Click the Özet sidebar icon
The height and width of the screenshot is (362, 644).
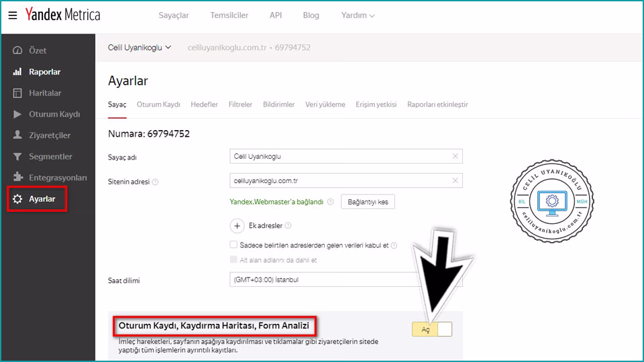click(x=17, y=50)
